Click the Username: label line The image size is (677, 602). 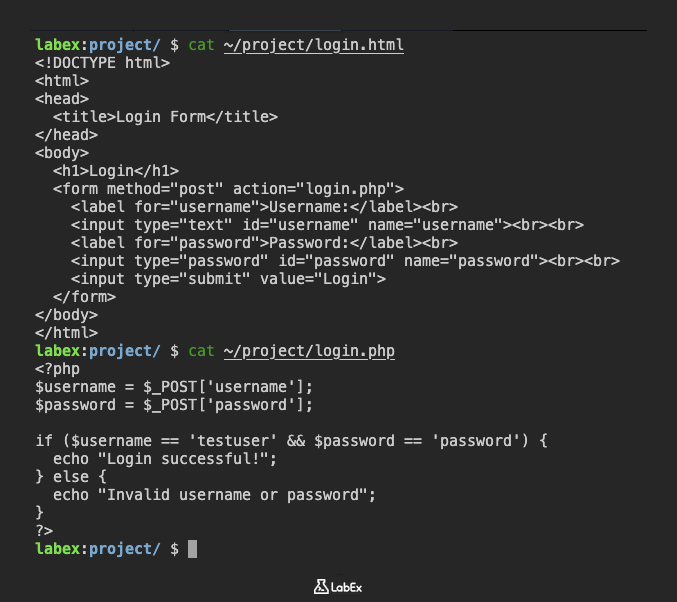[x=250, y=207]
